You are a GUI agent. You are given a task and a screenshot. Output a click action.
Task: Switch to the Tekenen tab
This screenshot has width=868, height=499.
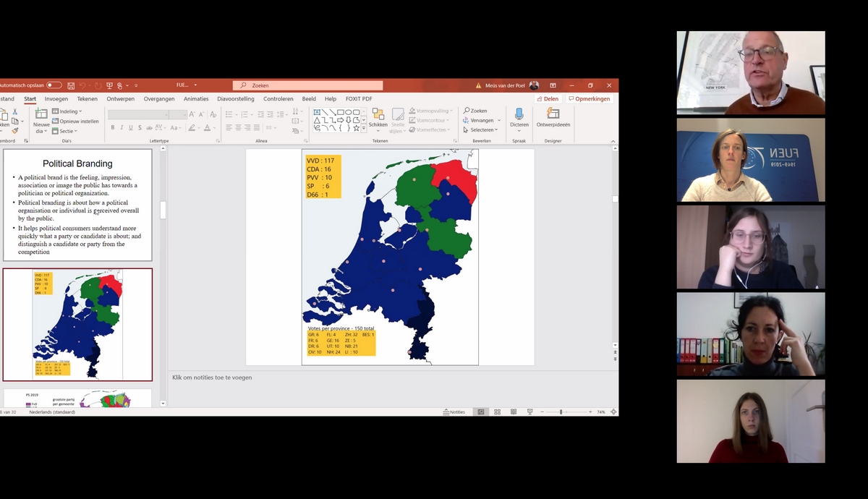point(88,99)
